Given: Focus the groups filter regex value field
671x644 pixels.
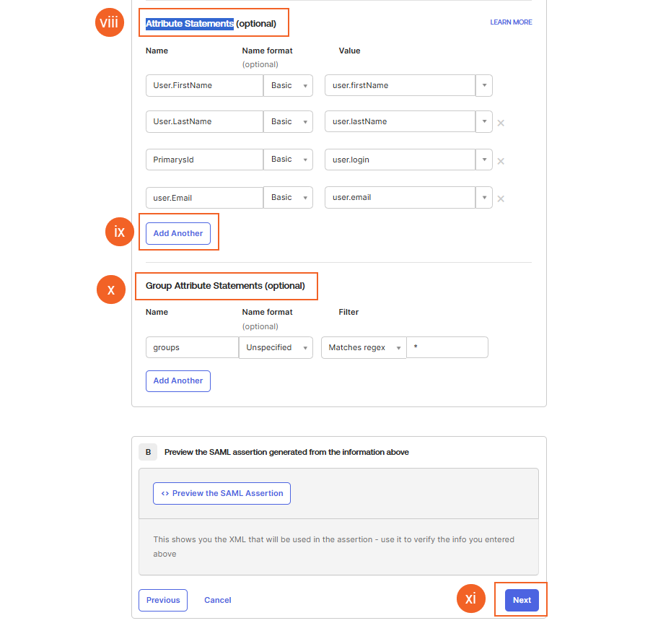Looking at the screenshot, I should [x=447, y=347].
